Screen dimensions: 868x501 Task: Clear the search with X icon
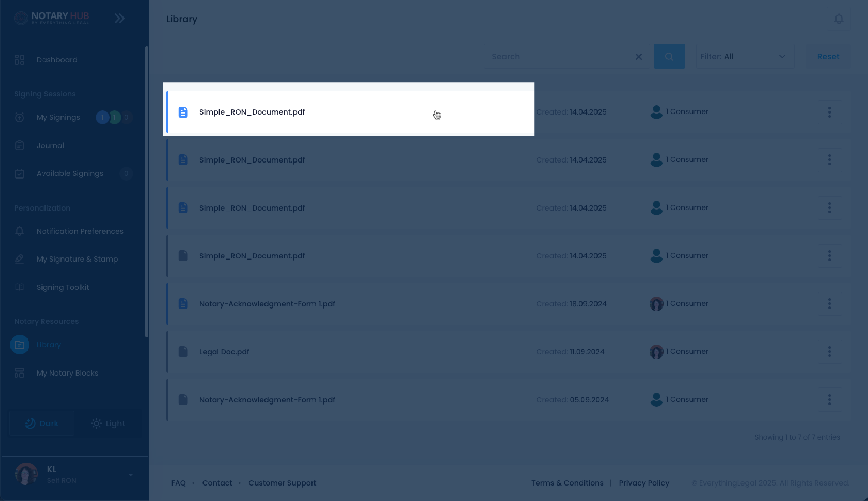tap(639, 57)
